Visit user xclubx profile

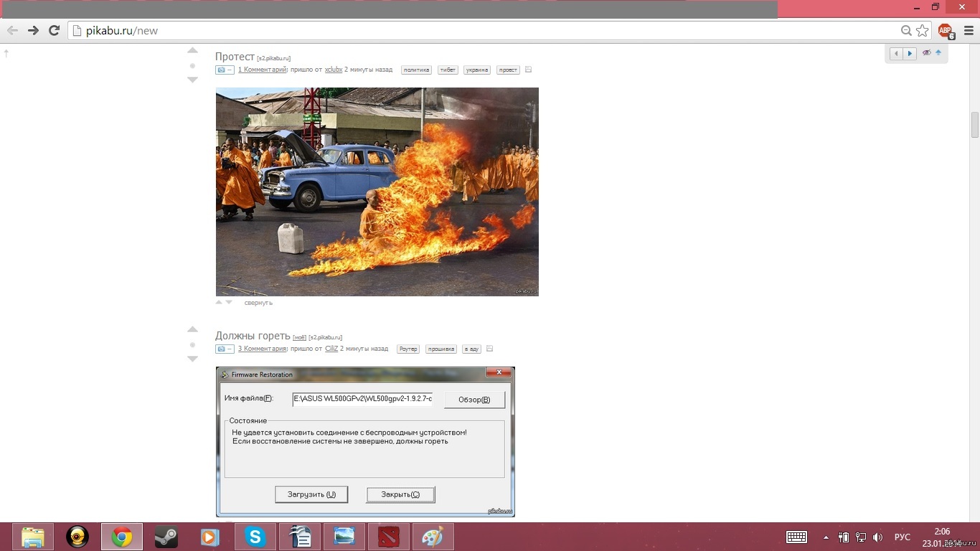tap(334, 70)
